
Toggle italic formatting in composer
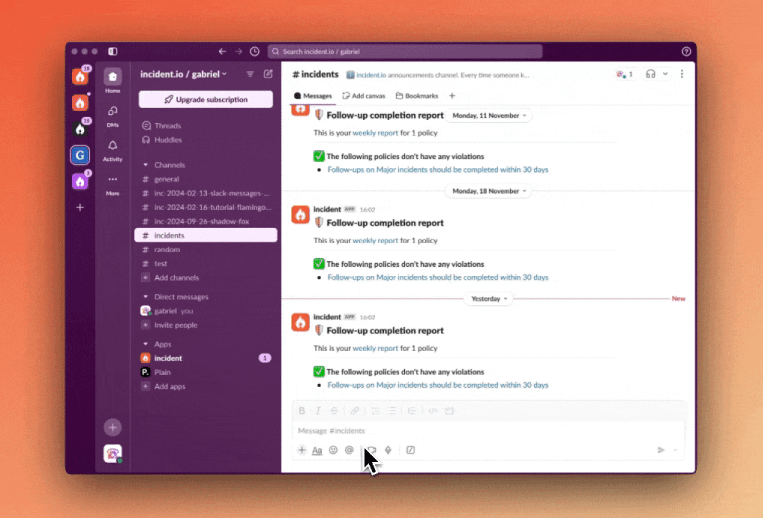click(x=318, y=411)
